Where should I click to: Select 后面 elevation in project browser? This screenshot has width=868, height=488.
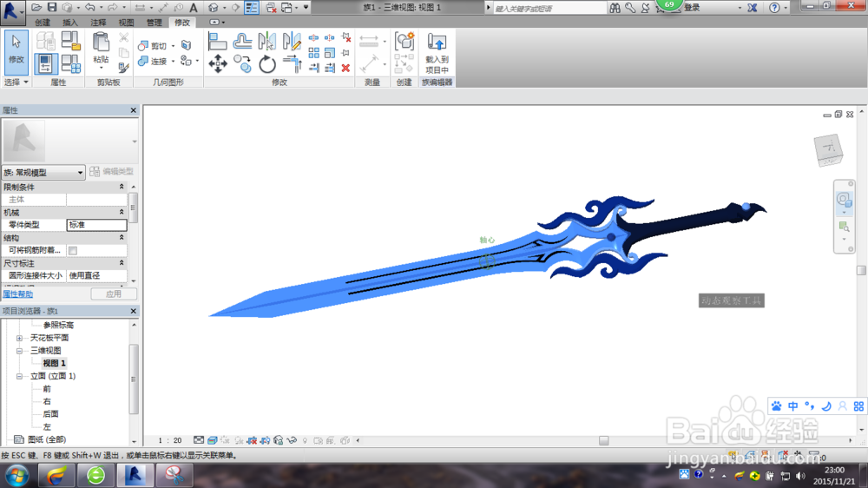click(x=50, y=414)
